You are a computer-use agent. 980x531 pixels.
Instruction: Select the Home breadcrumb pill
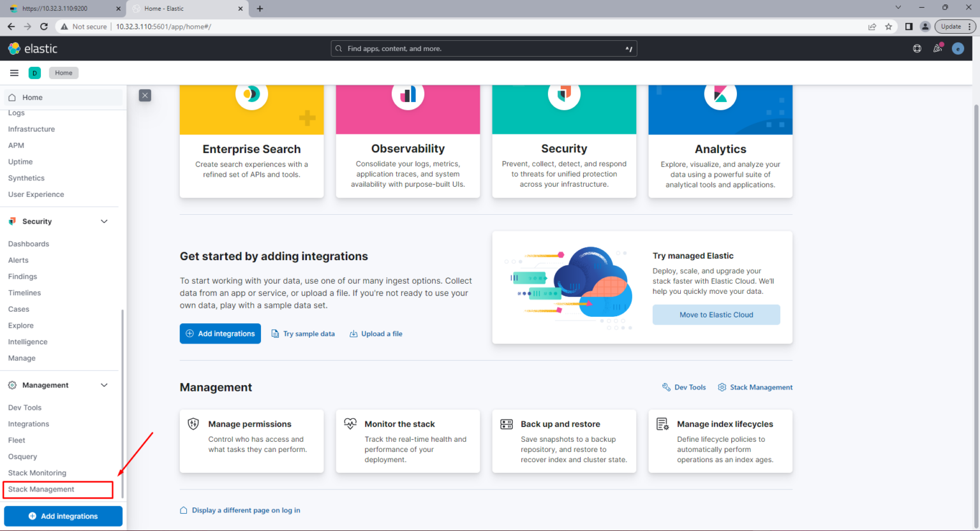[63, 73]
